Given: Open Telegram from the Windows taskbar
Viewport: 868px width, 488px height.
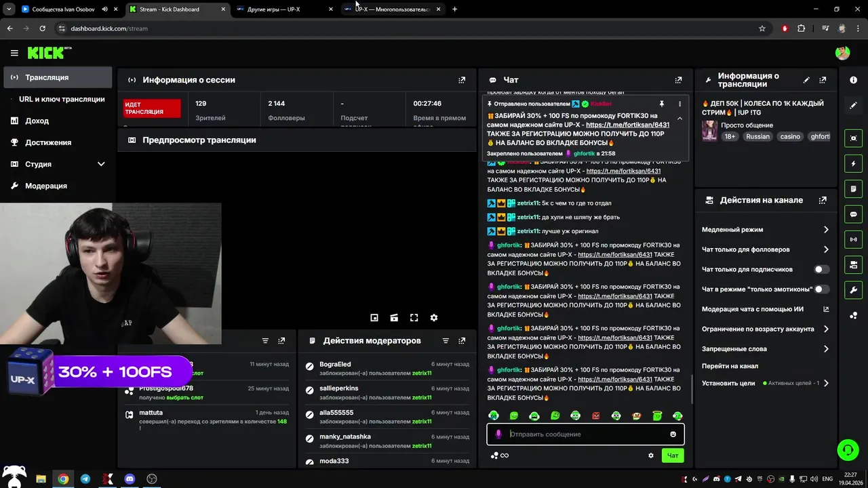Looking at the screenshot, I should [x=85, y=479].
